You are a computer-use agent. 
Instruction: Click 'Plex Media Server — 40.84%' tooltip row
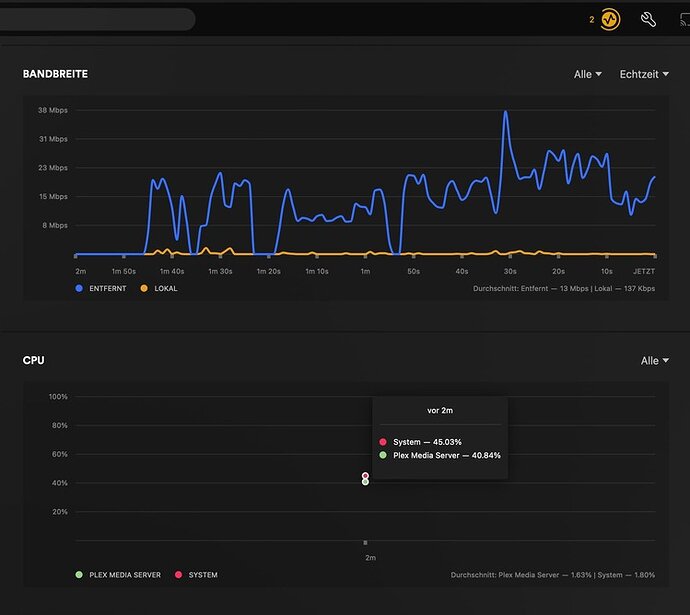point(440,455)
